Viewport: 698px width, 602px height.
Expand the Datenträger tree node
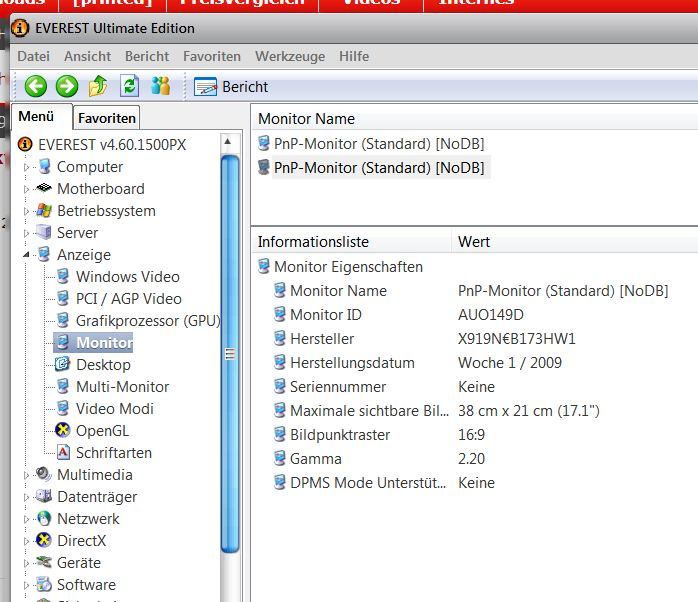coord(26,497)
